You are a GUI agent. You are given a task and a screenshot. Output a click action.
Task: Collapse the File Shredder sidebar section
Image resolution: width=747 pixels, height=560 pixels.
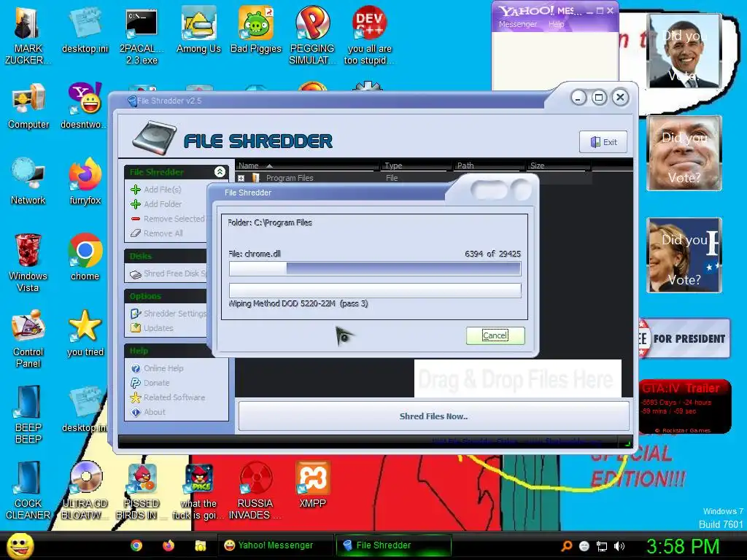coord(220,172)
